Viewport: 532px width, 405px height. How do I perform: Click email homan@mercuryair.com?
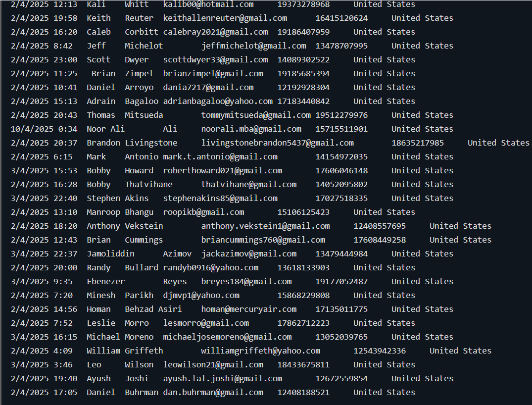pos(249,309)
